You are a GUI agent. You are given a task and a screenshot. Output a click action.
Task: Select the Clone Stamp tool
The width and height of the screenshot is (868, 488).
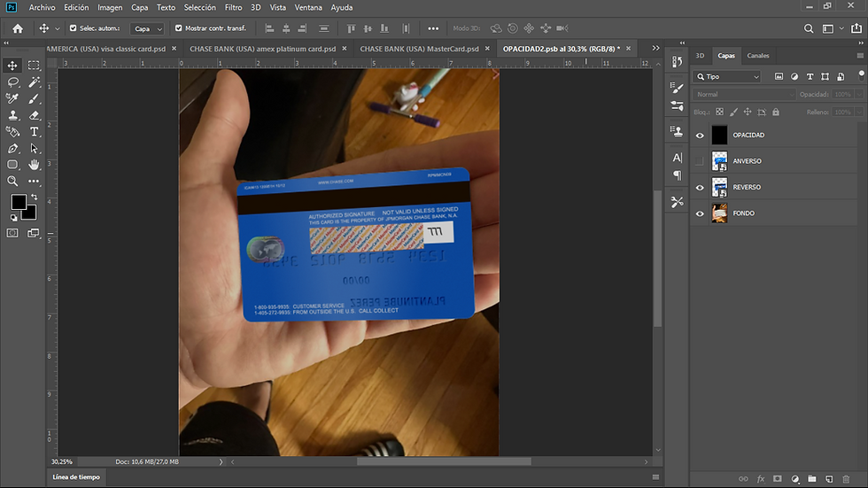[x=12, y=115]
